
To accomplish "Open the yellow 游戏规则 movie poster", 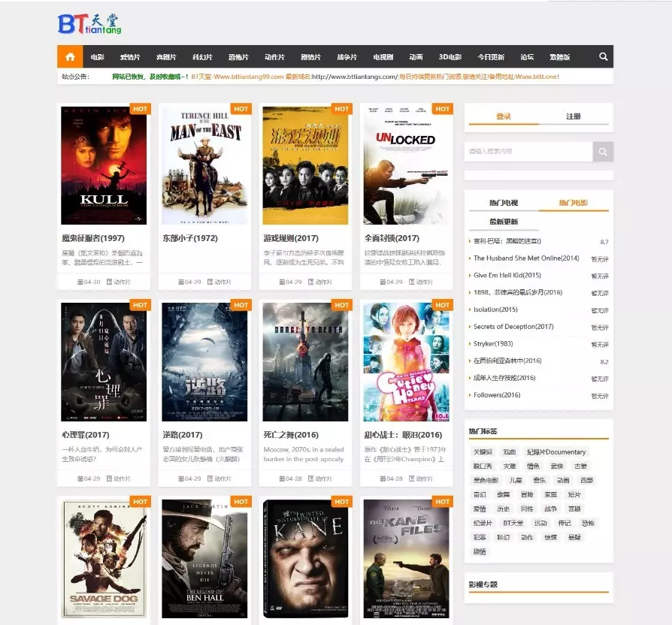I will 306,165.
